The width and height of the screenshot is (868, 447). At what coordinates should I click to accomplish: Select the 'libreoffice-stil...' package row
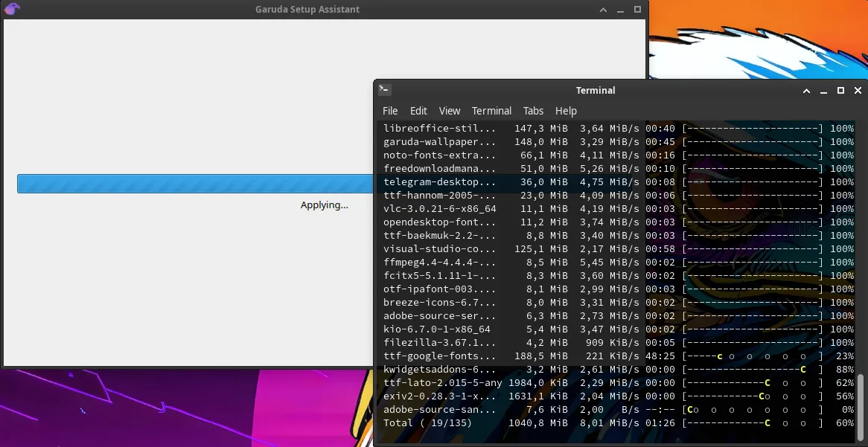click(619, 129)
